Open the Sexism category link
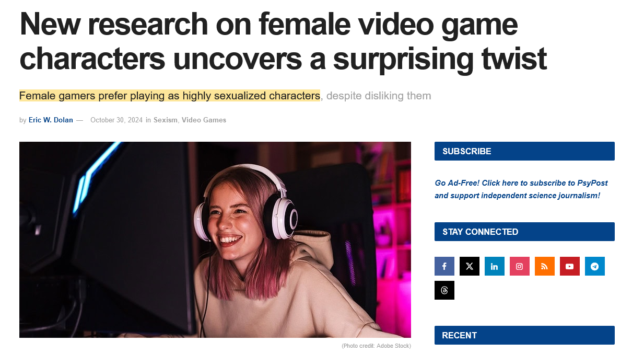This screenshot has width=644, height=353. 166,120
